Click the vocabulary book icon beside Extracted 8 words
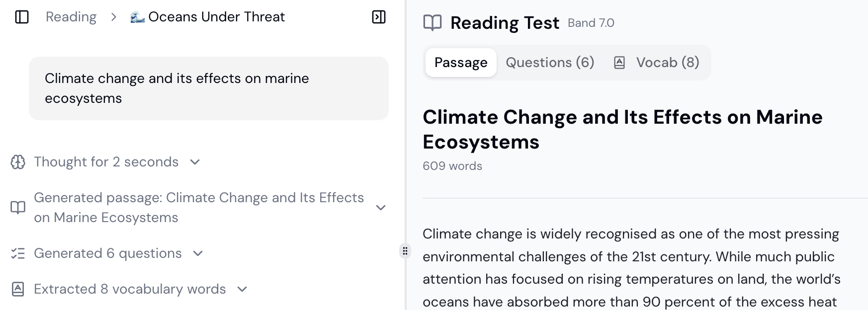Viewport: 868px width, 310px height. pos(18,289)
